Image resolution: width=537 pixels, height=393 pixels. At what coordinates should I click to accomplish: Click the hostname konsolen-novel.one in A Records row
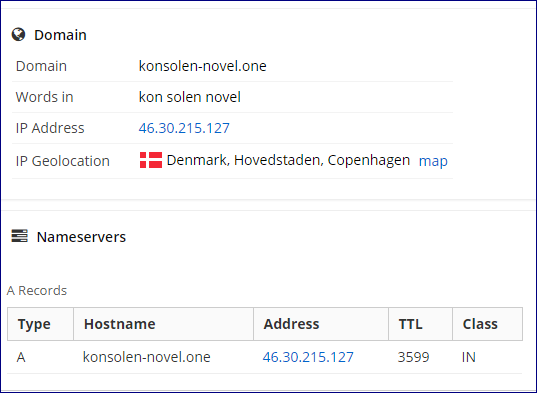[147, 357]
